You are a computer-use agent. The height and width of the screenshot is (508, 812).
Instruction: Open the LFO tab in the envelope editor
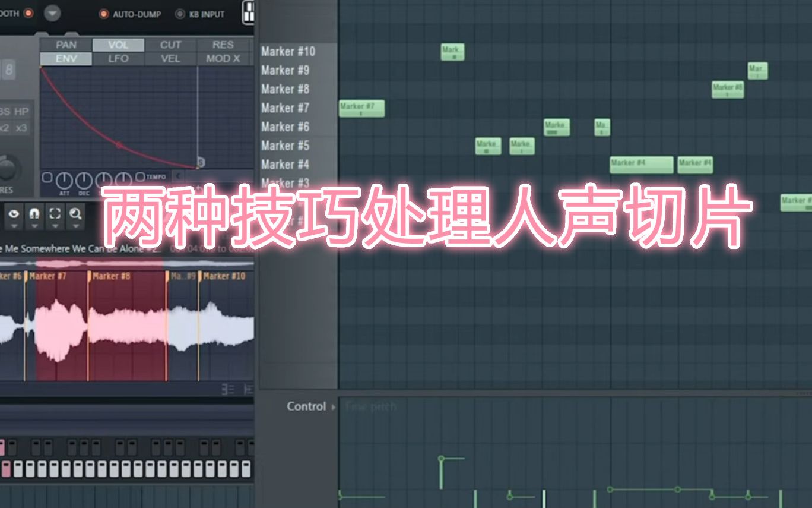point(119,58)
